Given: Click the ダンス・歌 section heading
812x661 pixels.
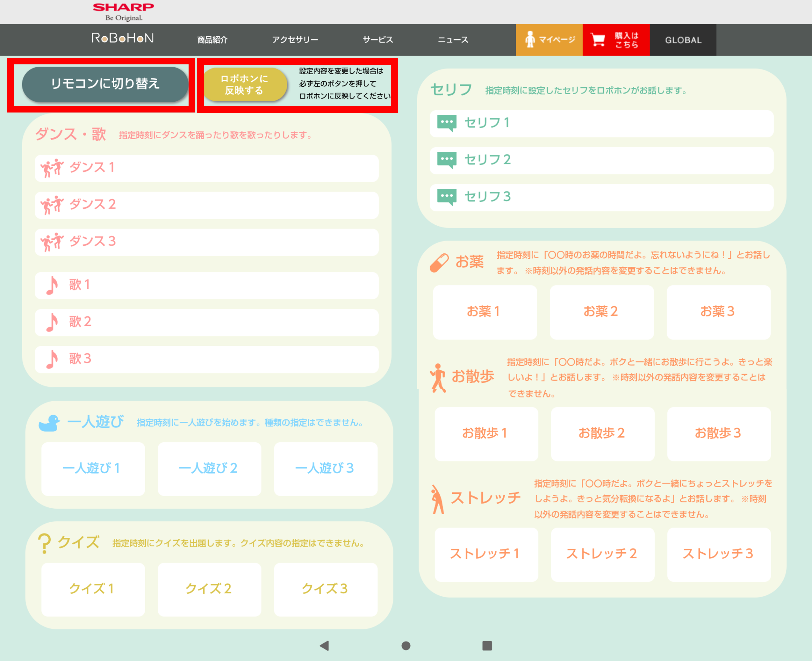Looking at the screenshot, I should (x=71, y=135).
